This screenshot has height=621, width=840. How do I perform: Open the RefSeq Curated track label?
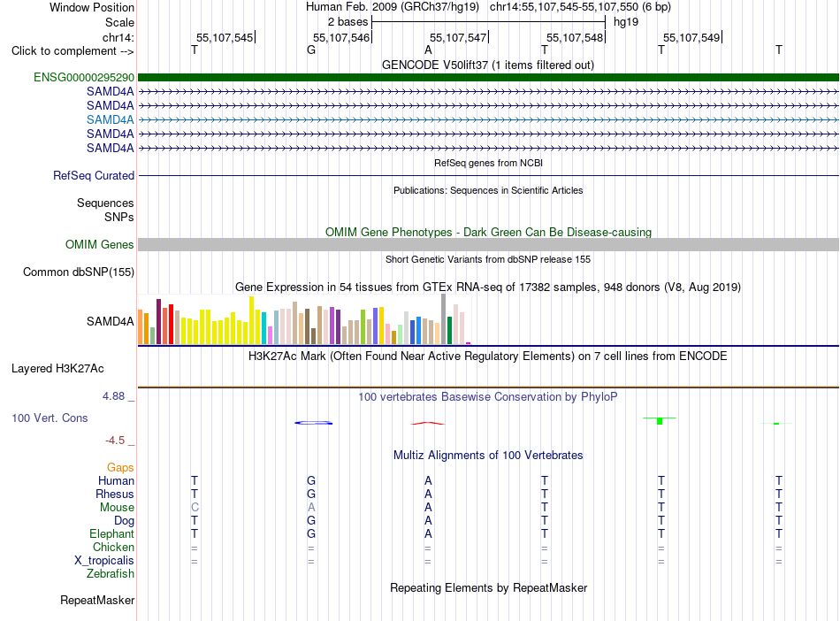tap(93, 175)
